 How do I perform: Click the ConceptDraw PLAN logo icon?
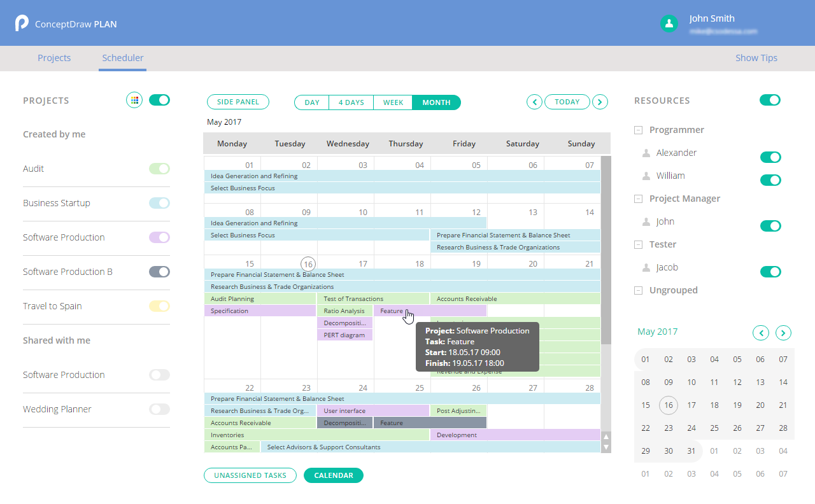pyautogui.click(x=21, y=23)
